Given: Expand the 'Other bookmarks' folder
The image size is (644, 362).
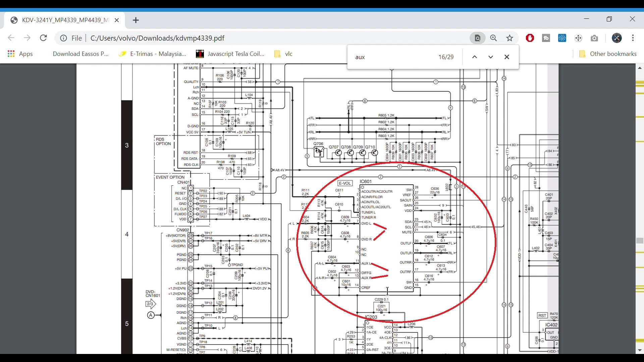Looking at the screenshot, I should 608,54.
